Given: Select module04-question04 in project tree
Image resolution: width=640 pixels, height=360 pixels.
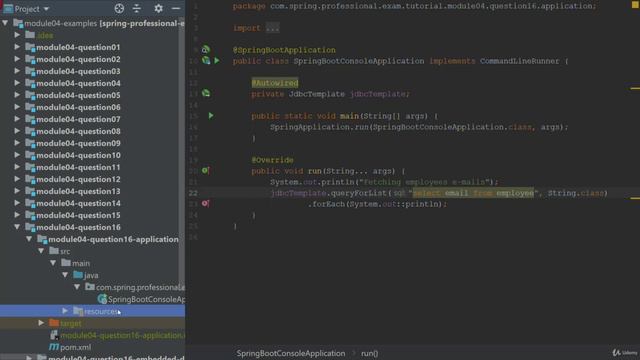Looking at the screenshot, I should tap(78, 83).
